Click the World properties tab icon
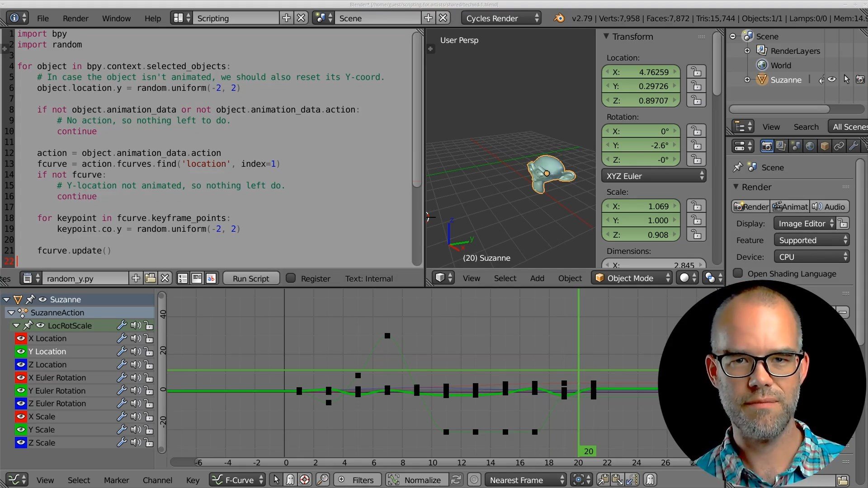Image resolution: width=868 pixels, height=488 pixels. tap(810, 146)
